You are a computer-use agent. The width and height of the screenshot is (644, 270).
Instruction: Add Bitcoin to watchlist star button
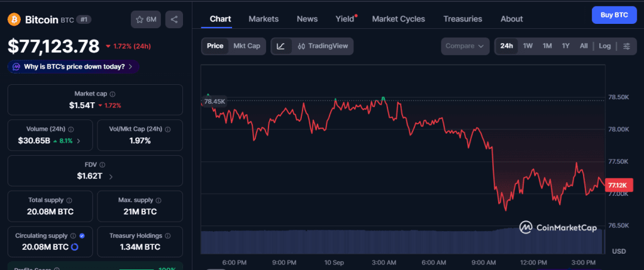pyautogui.click(x=146, y=19)
